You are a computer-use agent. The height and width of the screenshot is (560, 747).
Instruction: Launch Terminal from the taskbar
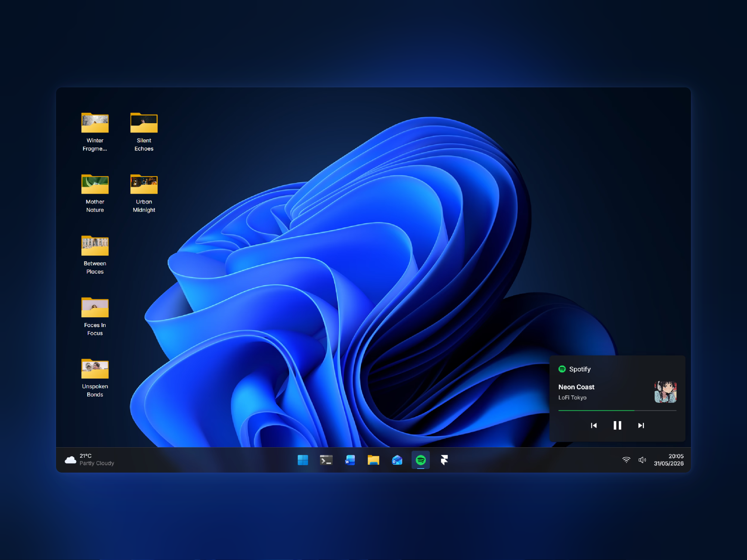click(326, 460)
